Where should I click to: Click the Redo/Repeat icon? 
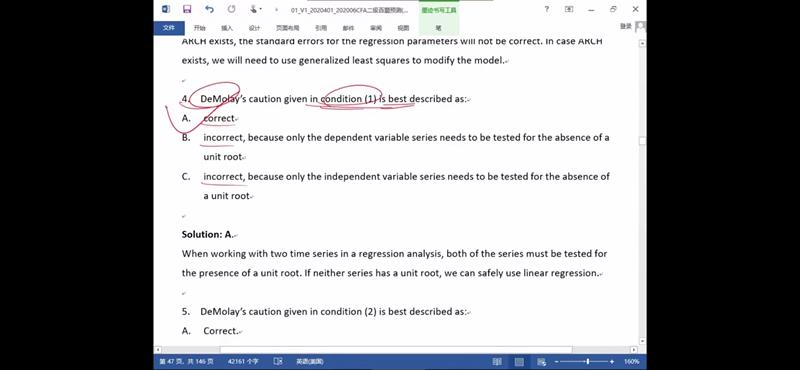232,9
